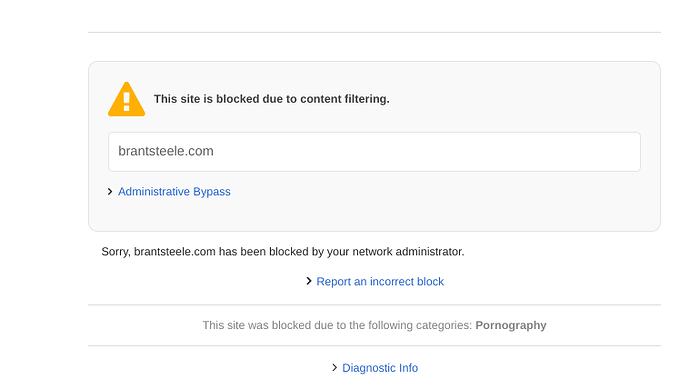Click 'brantsteele.com' within the sorry sentence
The height and width of the screenshot is (389, 690).
click(x=175, y=252)
